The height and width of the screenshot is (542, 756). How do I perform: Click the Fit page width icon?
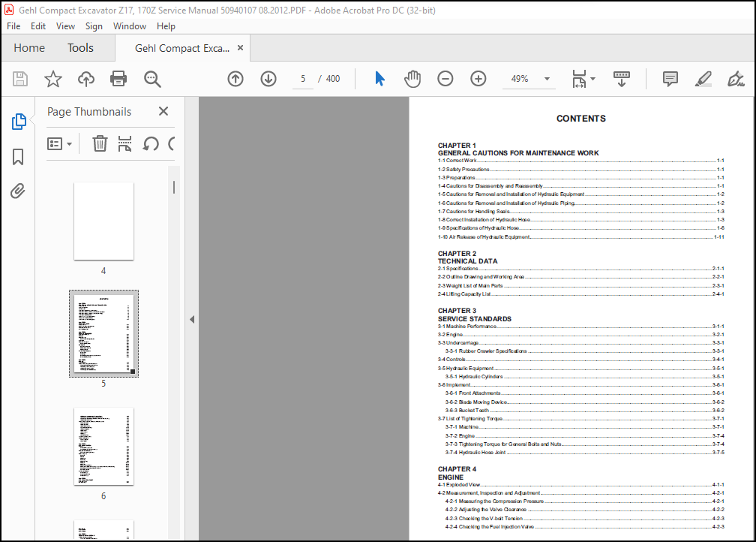click(579, 79)
